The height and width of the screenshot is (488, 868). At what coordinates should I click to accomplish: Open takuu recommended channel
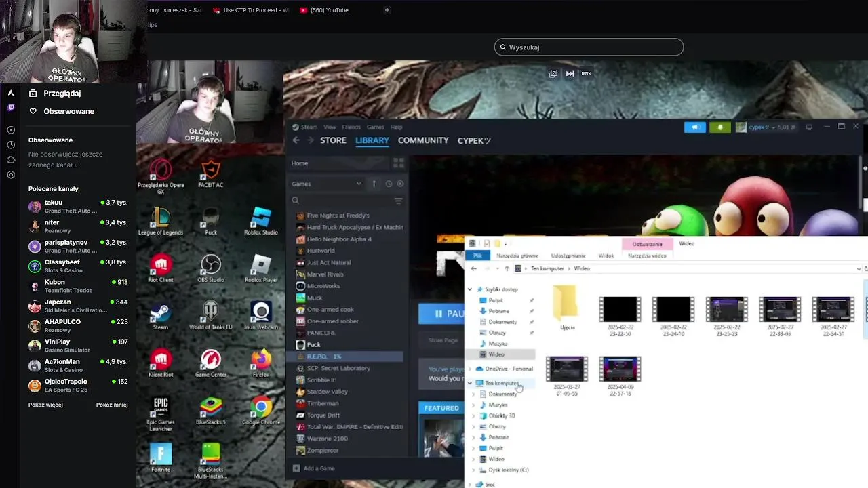78,207
